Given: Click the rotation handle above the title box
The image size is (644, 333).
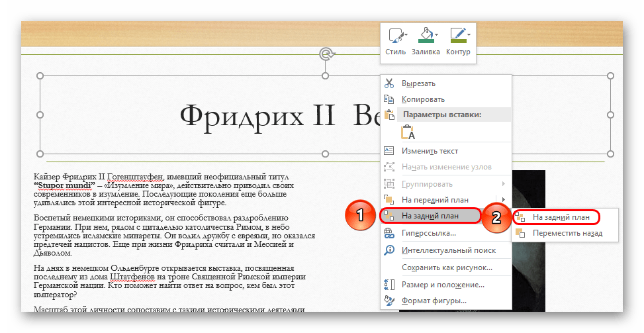Looking at the screenshot, I should click(325, 54).
